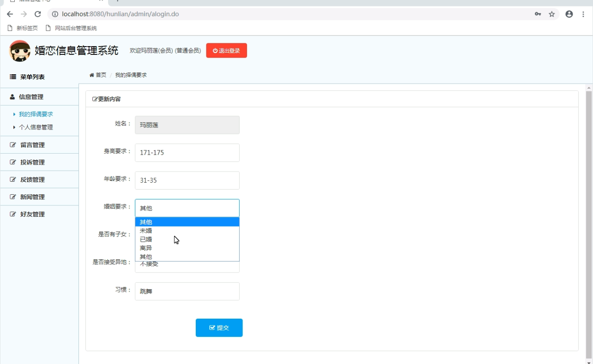Click the system avatar logo
The height and width of the screenshot is (364, 593).
(x=20, y=51)
